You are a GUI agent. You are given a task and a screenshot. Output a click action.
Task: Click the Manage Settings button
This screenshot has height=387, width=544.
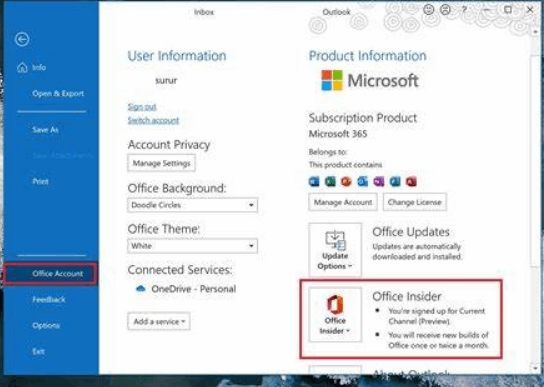pos(161,163)
